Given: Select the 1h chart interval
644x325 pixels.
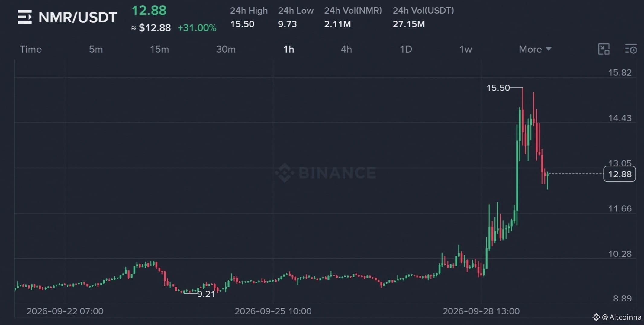Looking at the screenshot, I should tap(289, 49).
